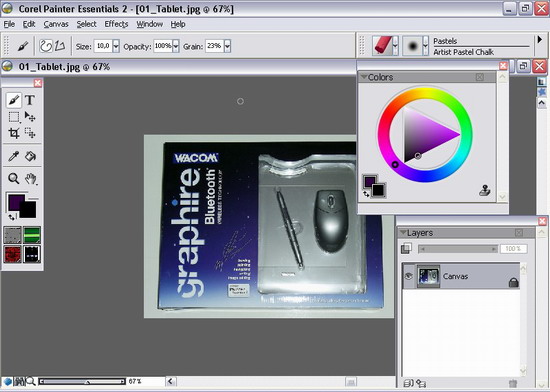Close the toolbox palette

pos(38,83)
